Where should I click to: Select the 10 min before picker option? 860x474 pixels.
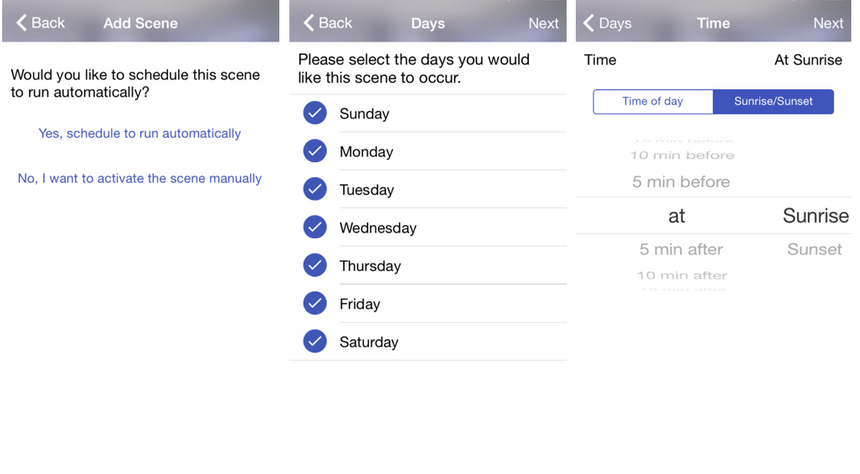coord(682,155)
